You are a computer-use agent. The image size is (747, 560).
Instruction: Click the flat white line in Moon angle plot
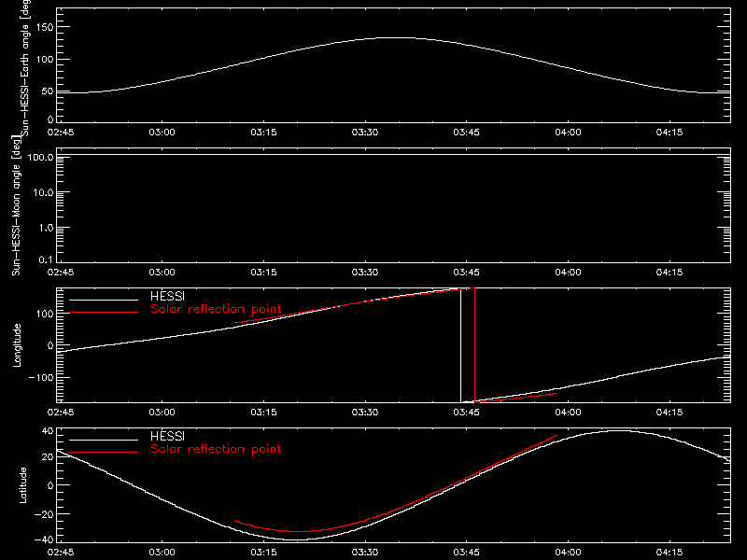point(393,155)
